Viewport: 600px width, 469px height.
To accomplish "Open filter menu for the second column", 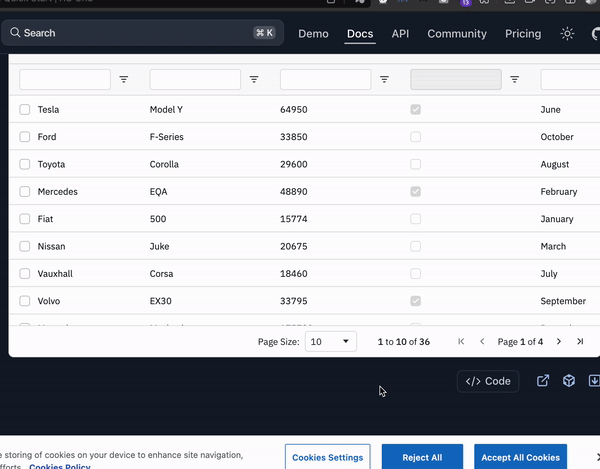I will [254, 79].
